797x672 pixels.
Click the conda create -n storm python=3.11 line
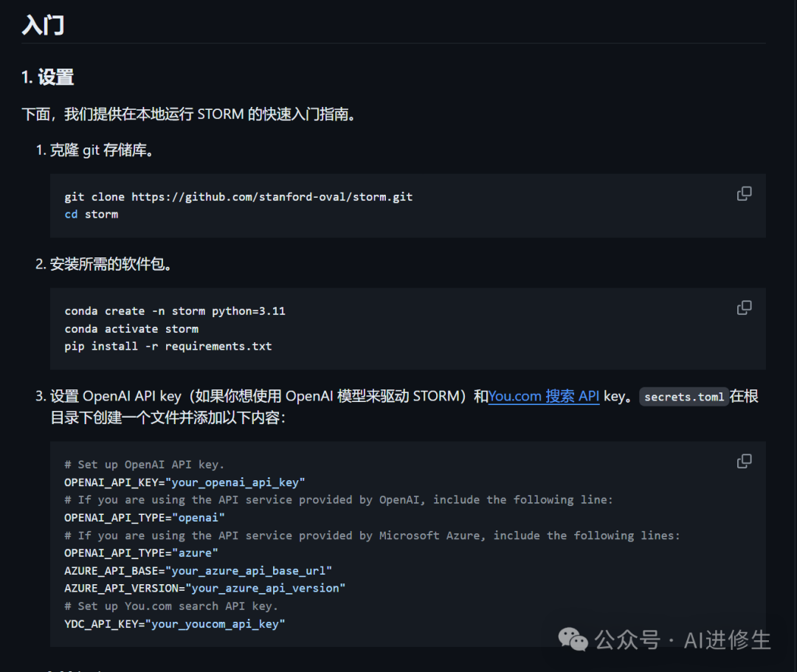[175, 311]
